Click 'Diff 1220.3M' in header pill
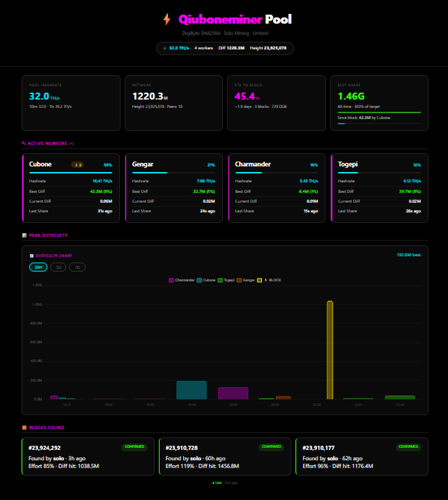The image size is (448, 500). point(231,48)
